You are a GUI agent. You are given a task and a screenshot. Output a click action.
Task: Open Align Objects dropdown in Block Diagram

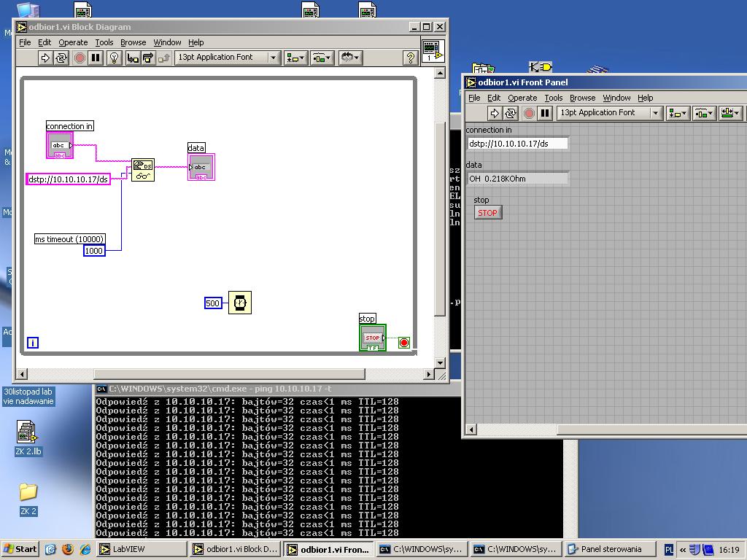295,58
